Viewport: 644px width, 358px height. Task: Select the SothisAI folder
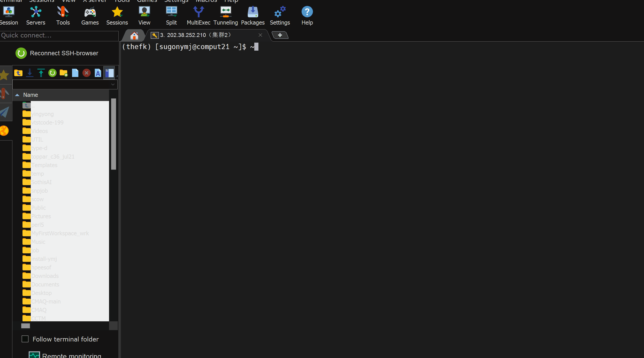37,182
